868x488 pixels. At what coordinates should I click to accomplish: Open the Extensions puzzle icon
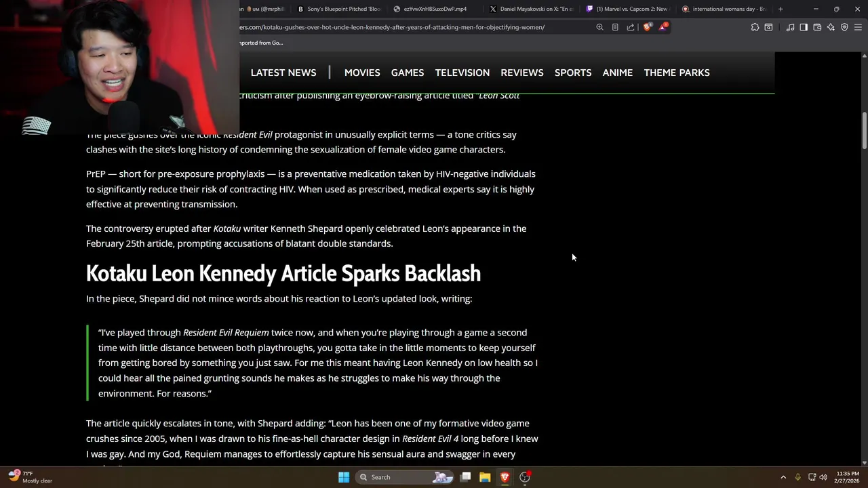pyautogui.click(x=755, y=27)
